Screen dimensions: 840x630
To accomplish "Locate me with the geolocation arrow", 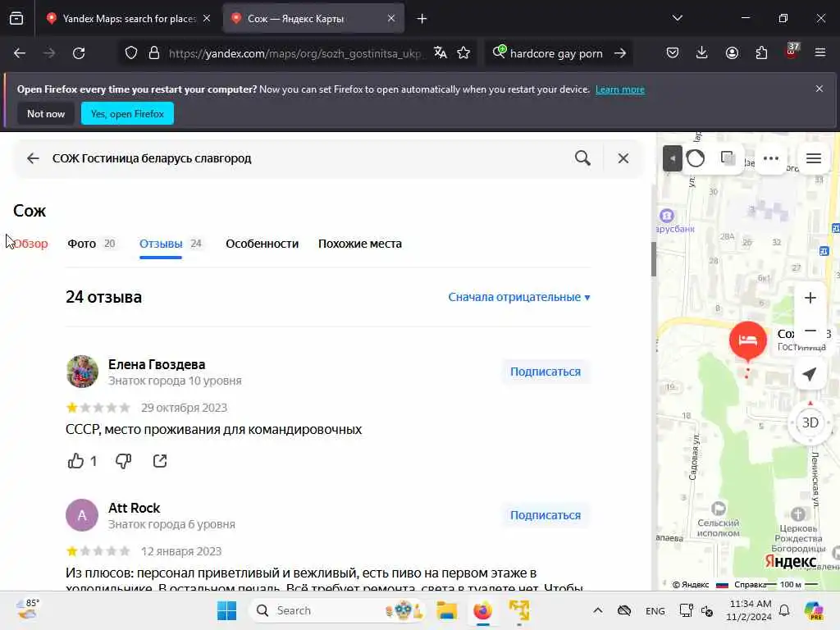I will tap(810, 374).
